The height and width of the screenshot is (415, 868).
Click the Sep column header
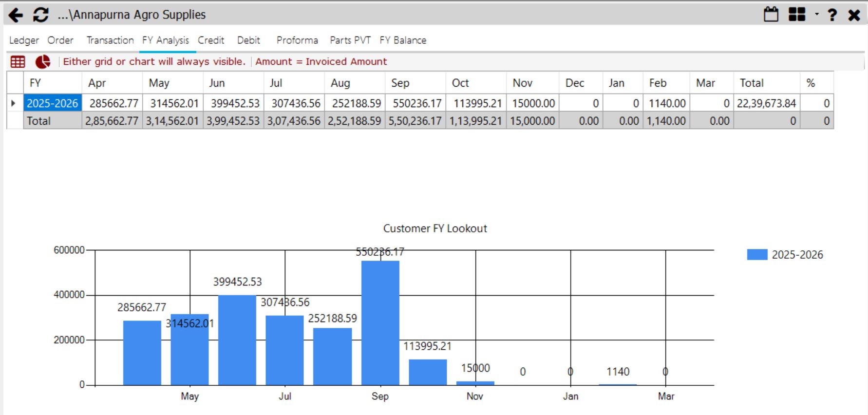click(415, 83)
